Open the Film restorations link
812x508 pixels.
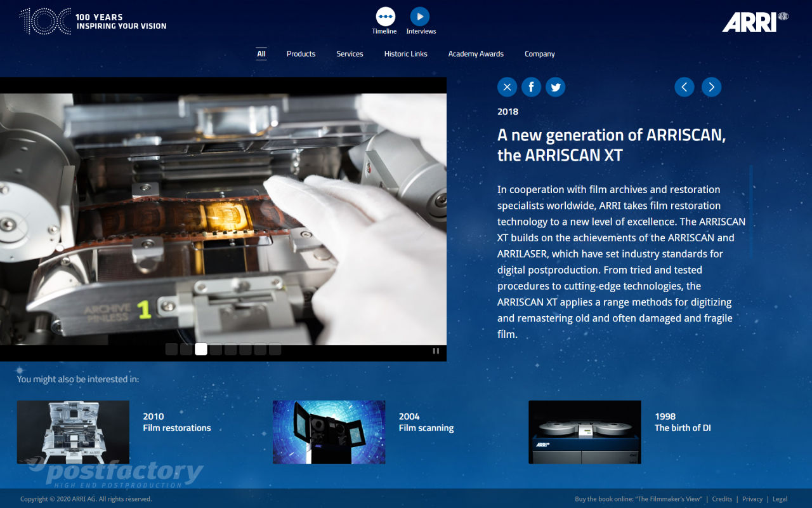pyautogui.click(x=177, y=428)
